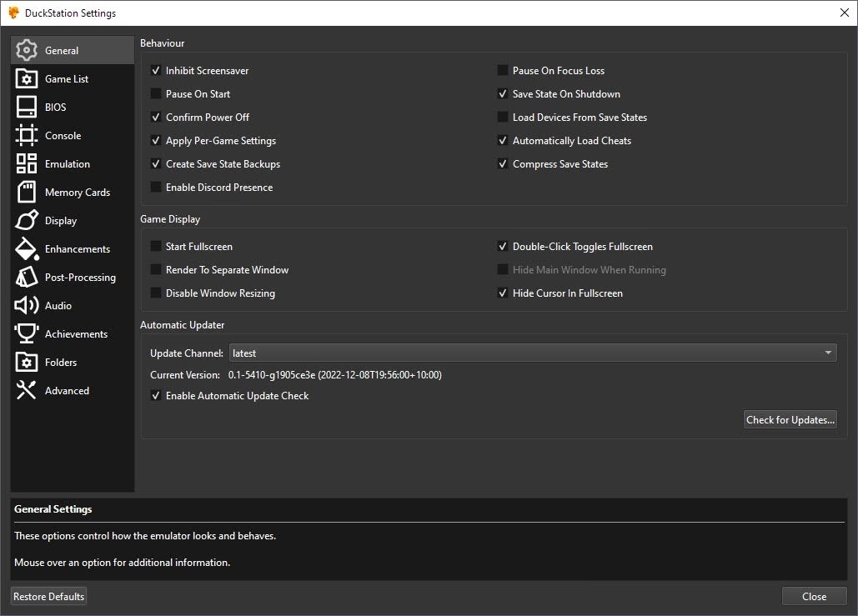Enable the Pause On Start checkbox
The height and width of the screenshot is (616, 858).
coord(156,94)
